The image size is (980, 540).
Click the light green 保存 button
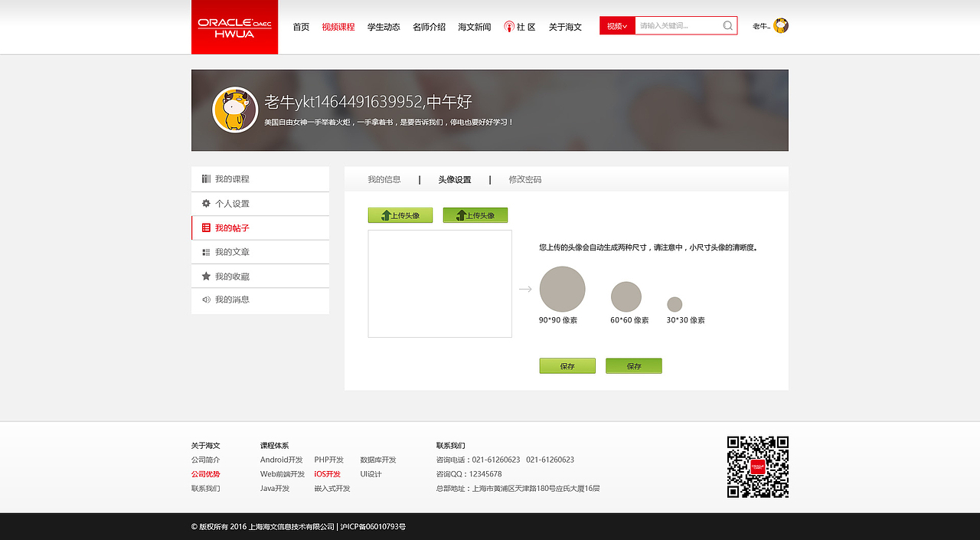tap(567, 365)
